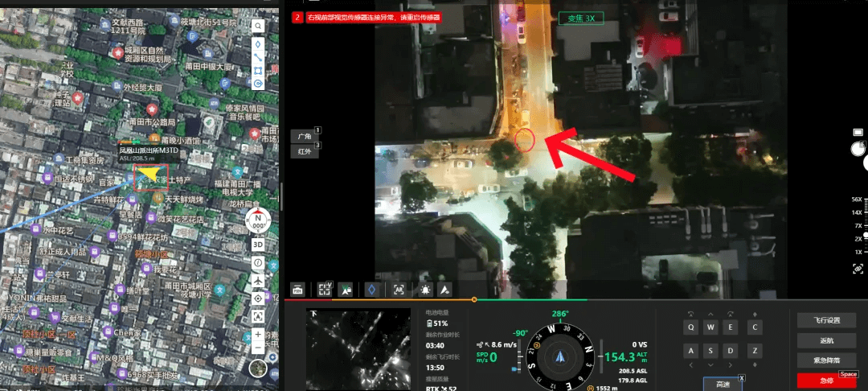This screenshot has width=868, height=391.
Task: Click the 紧急降落 emergency landing button
Action: coord(826,360)
